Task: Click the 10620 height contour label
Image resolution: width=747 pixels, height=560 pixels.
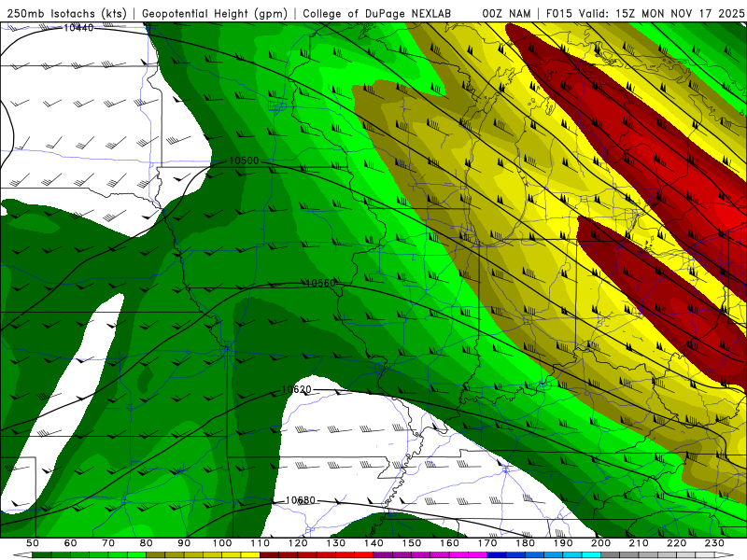Action: (x=296, y=389)
